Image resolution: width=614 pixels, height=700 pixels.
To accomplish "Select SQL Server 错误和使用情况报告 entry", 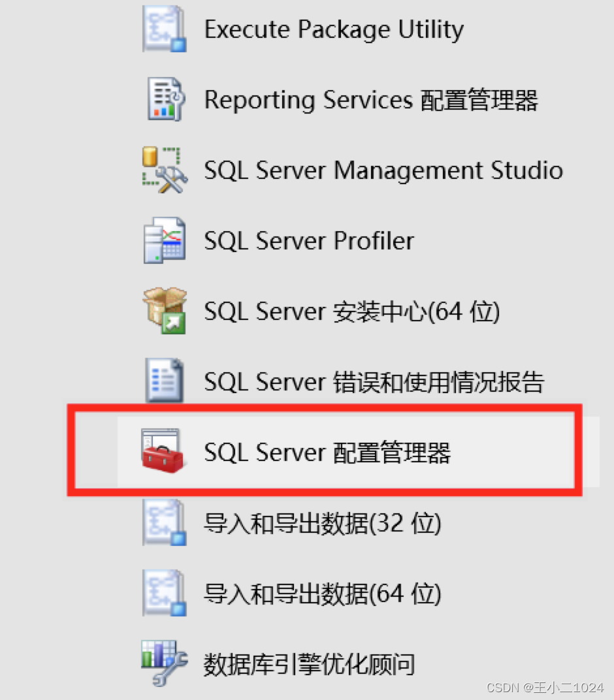I will 372,381.
